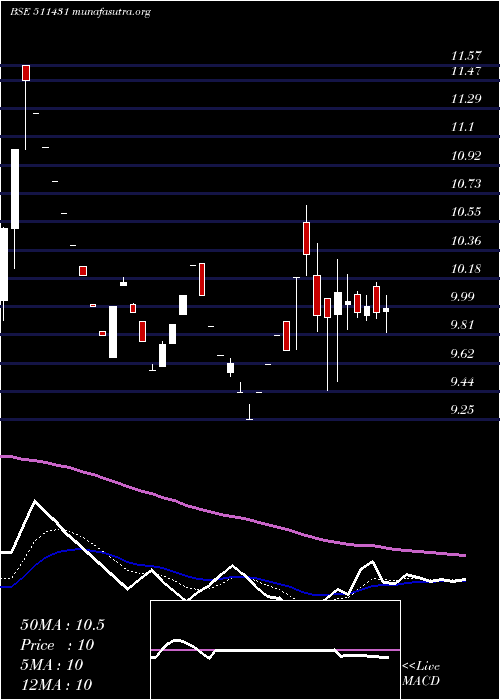Click the 11.29 price level label
This screenshot has height=700, width=500.
click(x=466, y=99)
